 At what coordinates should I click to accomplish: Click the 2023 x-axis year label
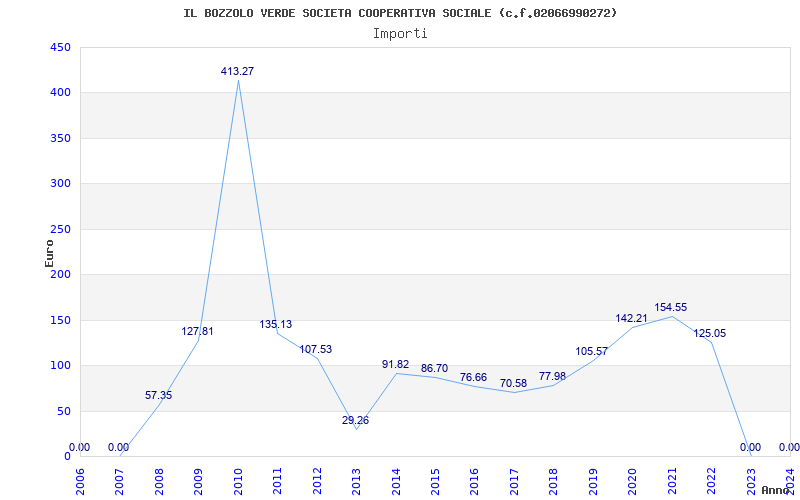click(x=751, y=481)
